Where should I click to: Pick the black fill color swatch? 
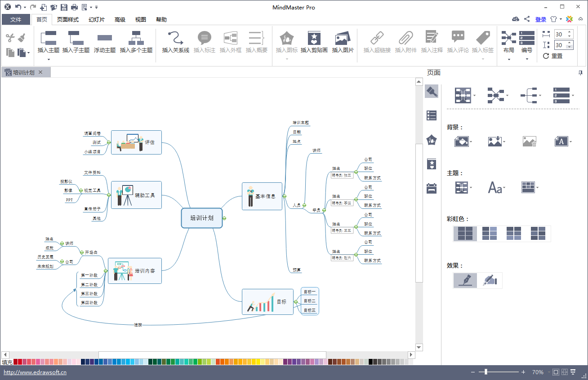click(371, 362)
